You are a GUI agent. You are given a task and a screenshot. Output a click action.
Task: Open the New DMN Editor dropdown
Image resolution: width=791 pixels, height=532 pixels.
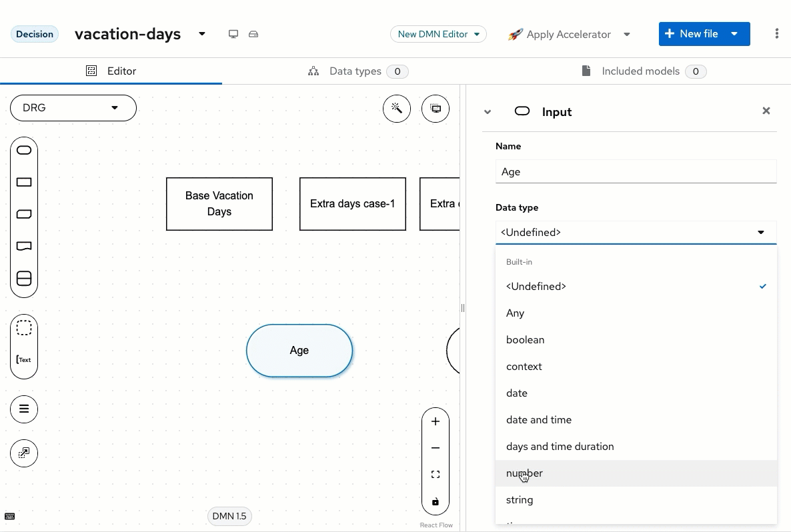[x=438, y=34]
